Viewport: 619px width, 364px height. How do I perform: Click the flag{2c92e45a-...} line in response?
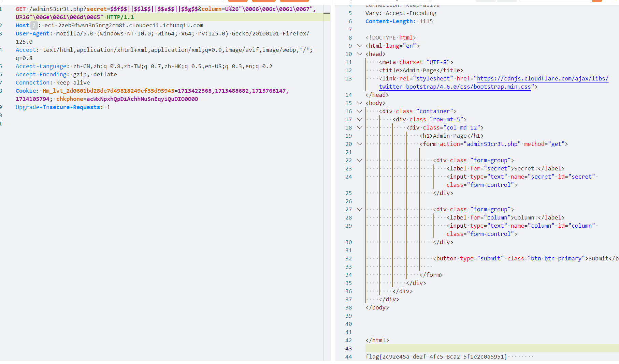point(436,357)
